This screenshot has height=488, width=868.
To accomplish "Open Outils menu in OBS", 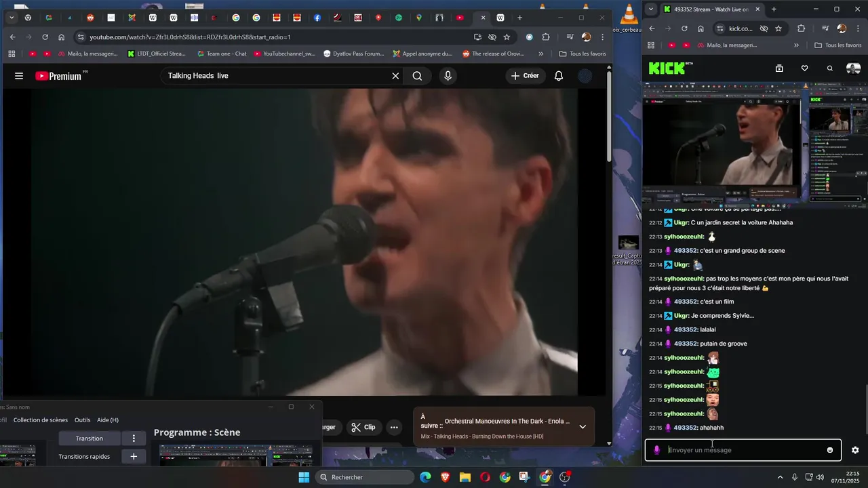I will [82, 420].
